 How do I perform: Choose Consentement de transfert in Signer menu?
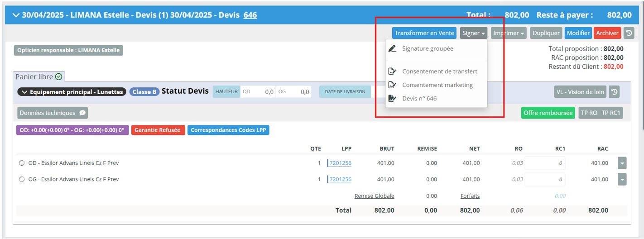click(x=436, y=72)
